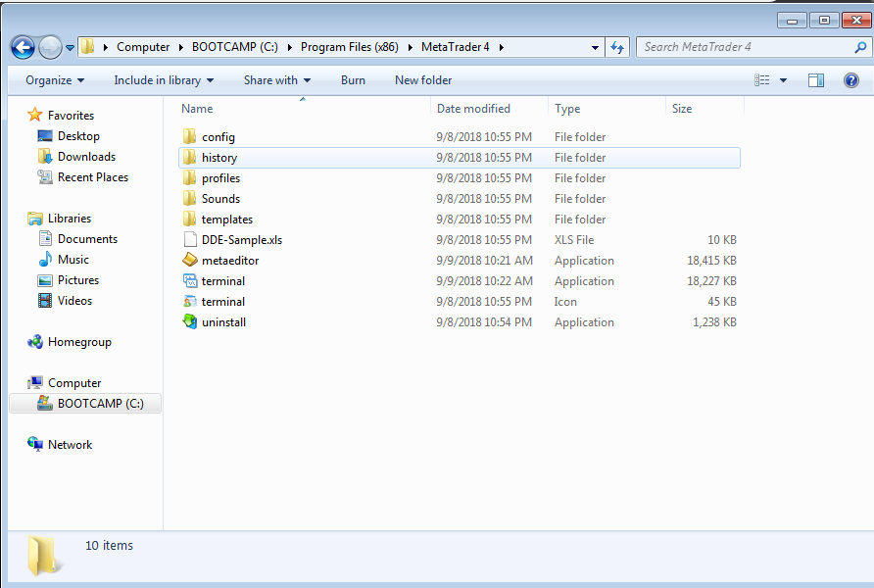
Task: Click Libraries in navigation pane
Action: coord(70,219)
